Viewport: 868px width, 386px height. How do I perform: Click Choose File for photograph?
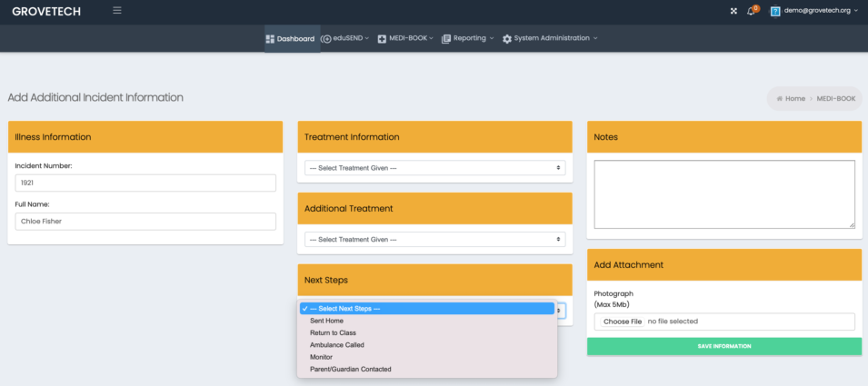(623, 322)
